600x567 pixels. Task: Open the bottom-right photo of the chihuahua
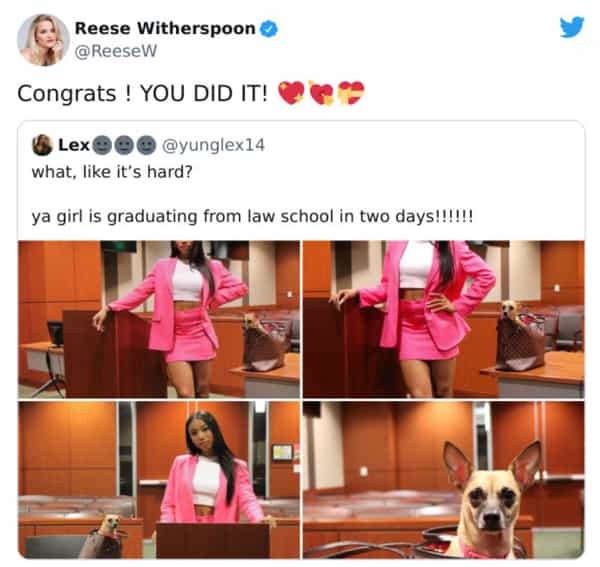coord(443,480)
